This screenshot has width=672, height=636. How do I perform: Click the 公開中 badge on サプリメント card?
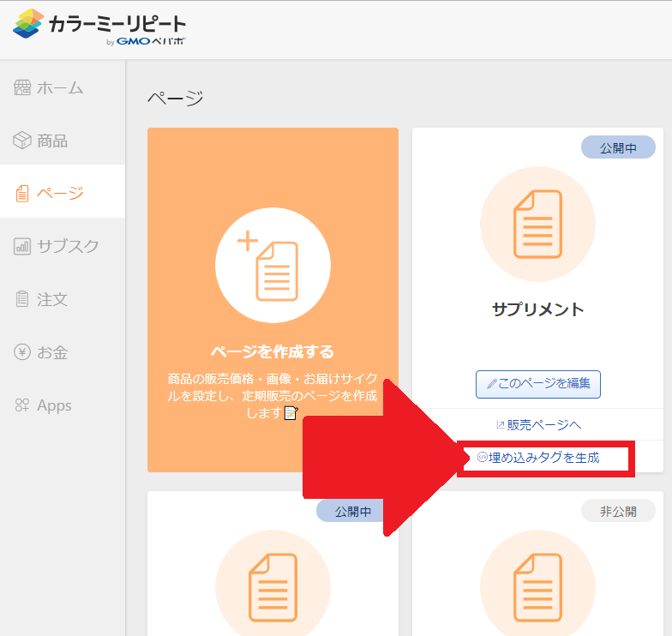[x=618, y=147]
